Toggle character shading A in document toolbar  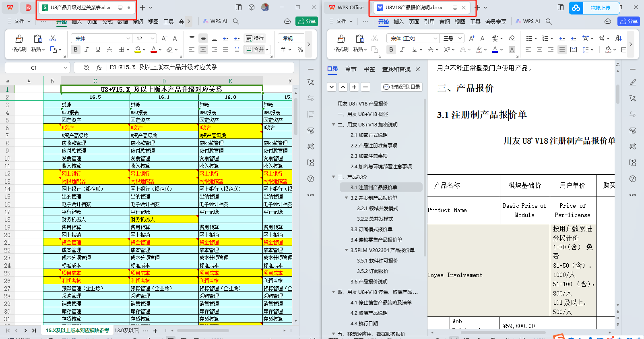(x=512, y=50)
